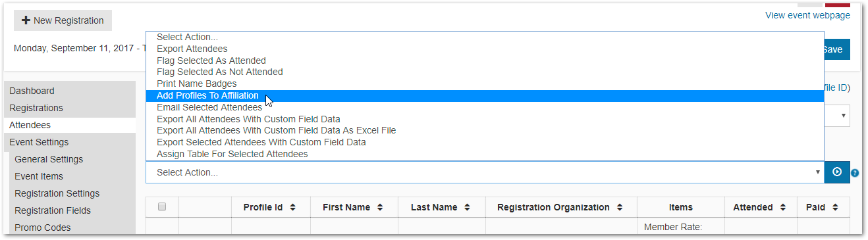
Task: Collapse the Select Action dropdown arrow
Action: pyautogui.click(x=817, y=172)
